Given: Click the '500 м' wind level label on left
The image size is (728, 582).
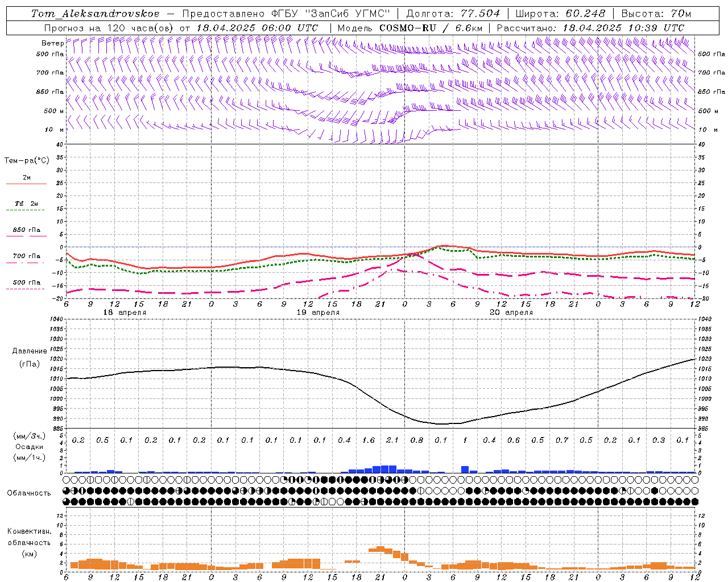Looking at the screenshot, I should [54, 111].
